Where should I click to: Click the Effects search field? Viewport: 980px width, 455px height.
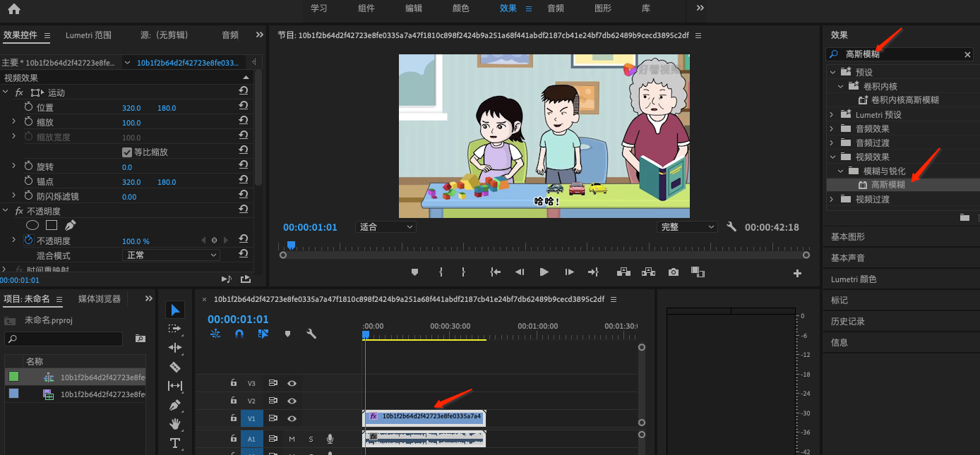pyautogui.click(x=900, y=54)
